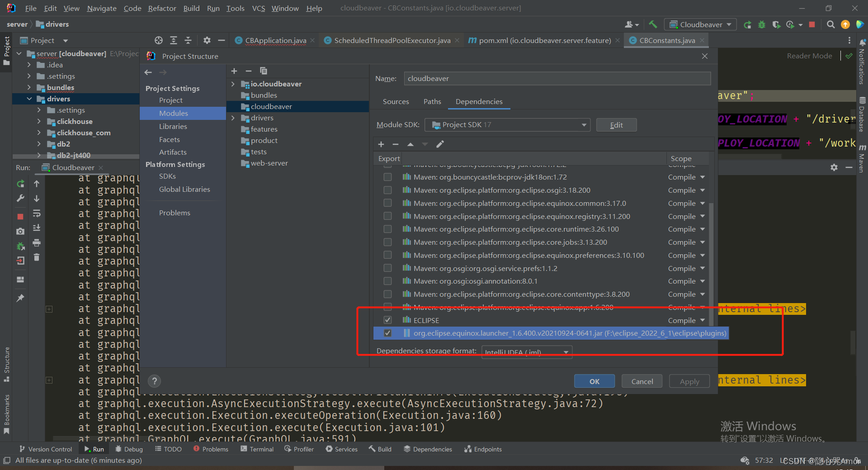Add dependency with plus icon
The width and height of the screenshot is (868, 470).
(381, 144)
